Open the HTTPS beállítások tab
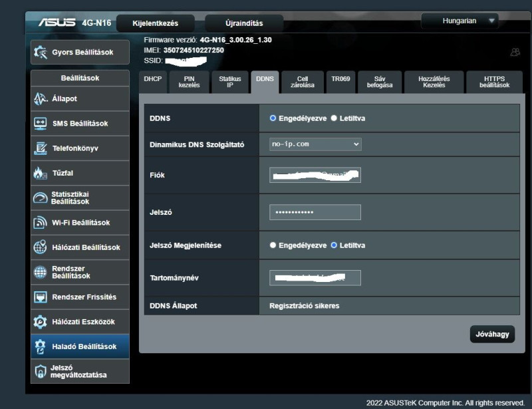The image size is (532, 409). (x=494, y=82)
